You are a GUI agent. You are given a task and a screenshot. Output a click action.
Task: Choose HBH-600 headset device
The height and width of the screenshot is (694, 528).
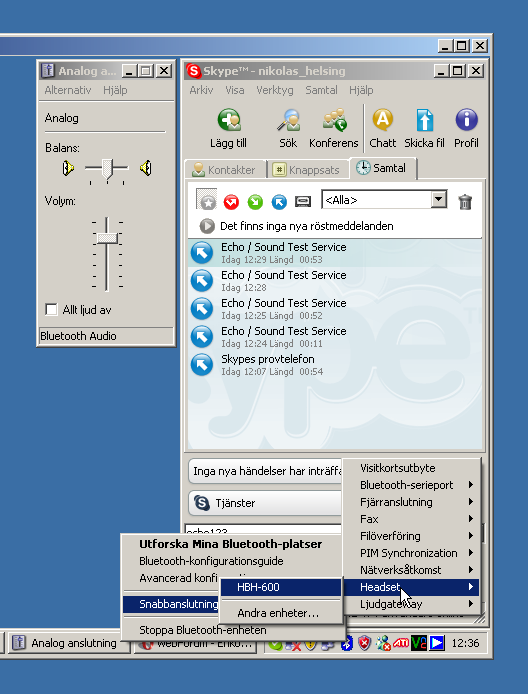point(281,587)
